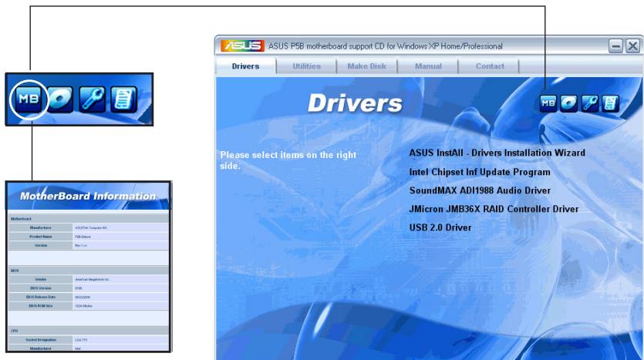Click the MotherBoard Information heading
Viewport: 644px width, 360px height.
[88, 197]
